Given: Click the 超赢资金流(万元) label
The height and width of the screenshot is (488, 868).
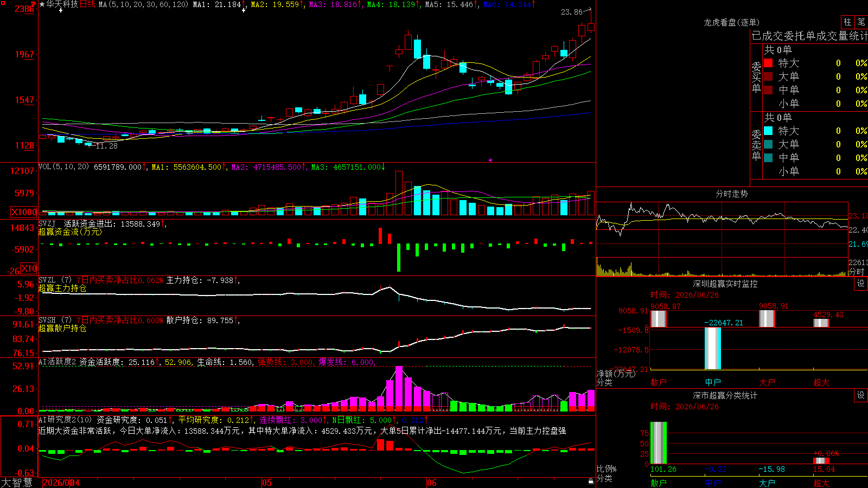Looking at the screenshot, I should [x=70, y=232].
